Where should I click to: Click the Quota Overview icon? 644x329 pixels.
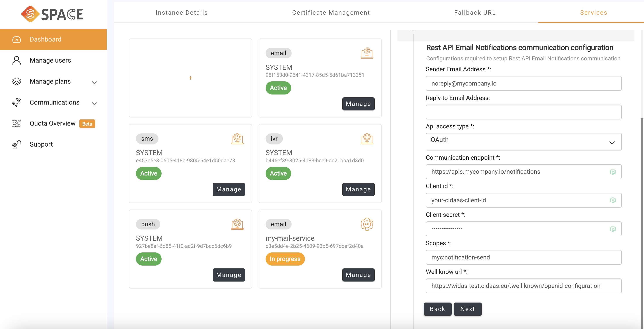pos(16,123)
